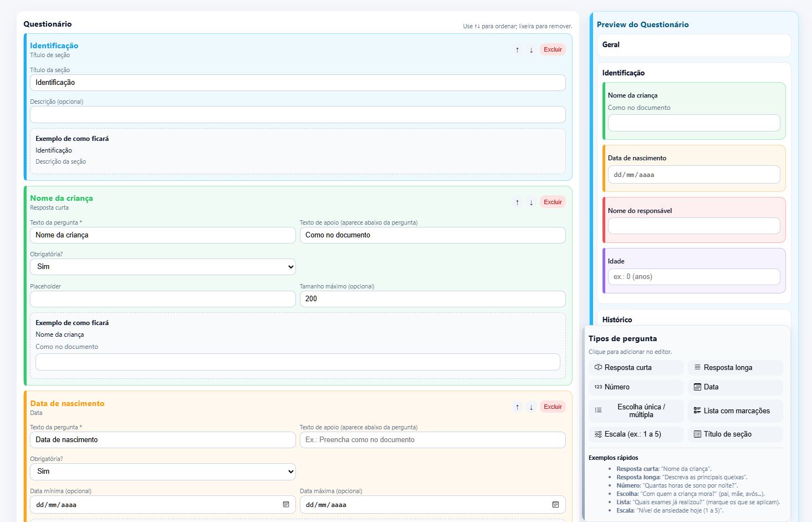Add a Resposta longa question type
Image resolution: width=812 pixels, height=522 pixels.
coord(735,368)
